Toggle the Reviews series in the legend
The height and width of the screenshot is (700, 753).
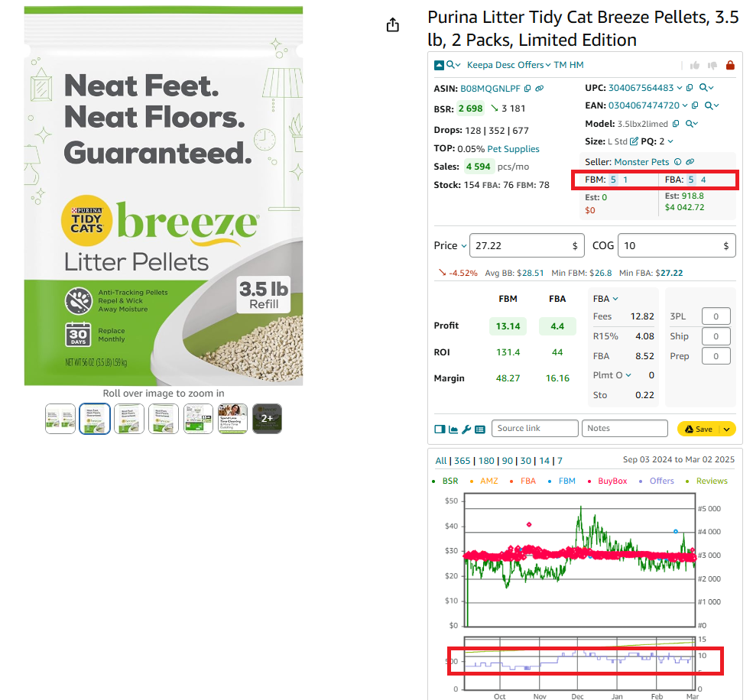711,481
